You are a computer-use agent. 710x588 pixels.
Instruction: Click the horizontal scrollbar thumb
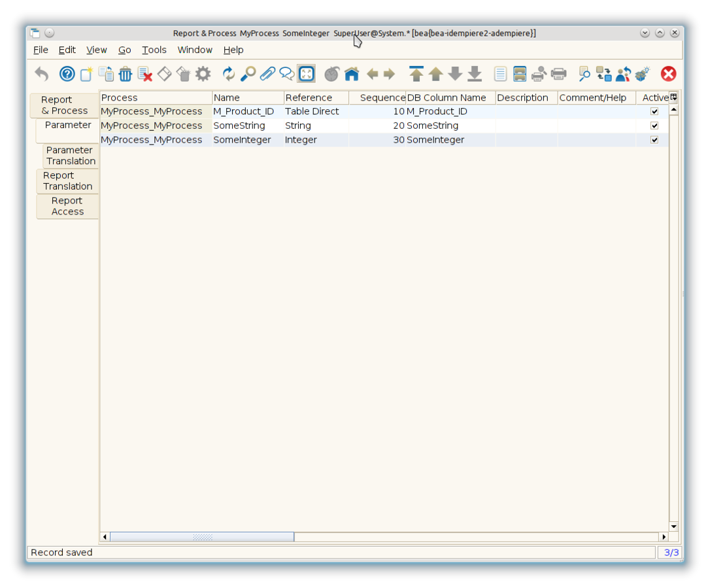coord(202,537)
